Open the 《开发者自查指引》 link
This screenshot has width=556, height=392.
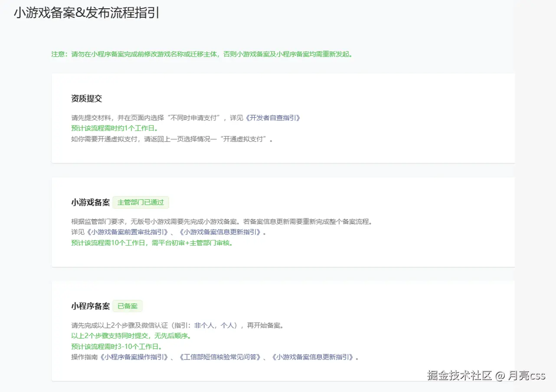click(273, 117)
